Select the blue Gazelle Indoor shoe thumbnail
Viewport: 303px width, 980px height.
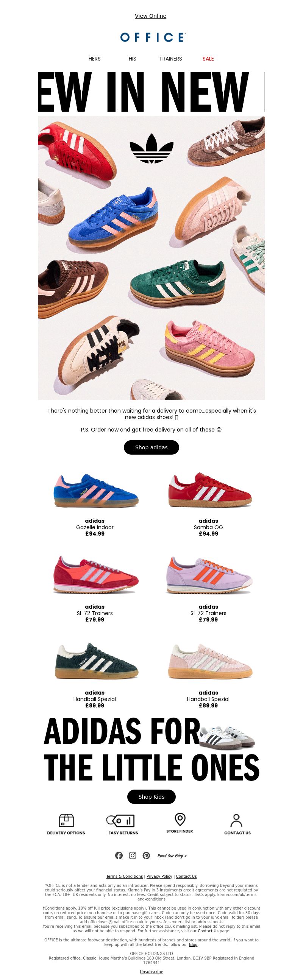96,491
